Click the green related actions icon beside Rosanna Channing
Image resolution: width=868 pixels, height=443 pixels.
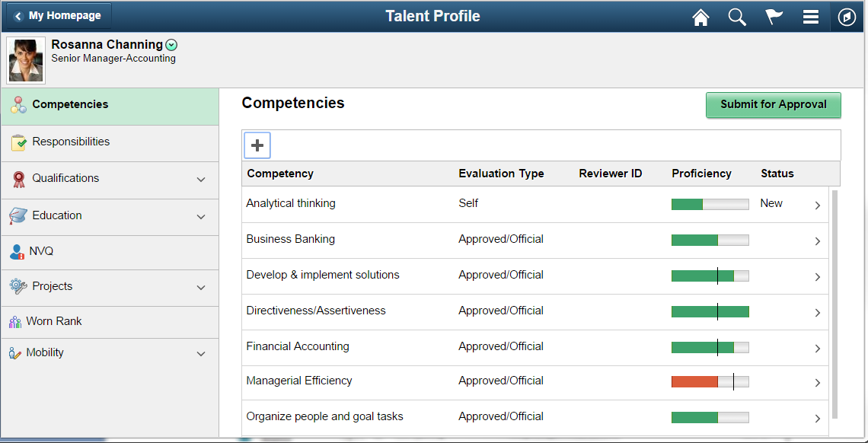click(x=171, y=46)
